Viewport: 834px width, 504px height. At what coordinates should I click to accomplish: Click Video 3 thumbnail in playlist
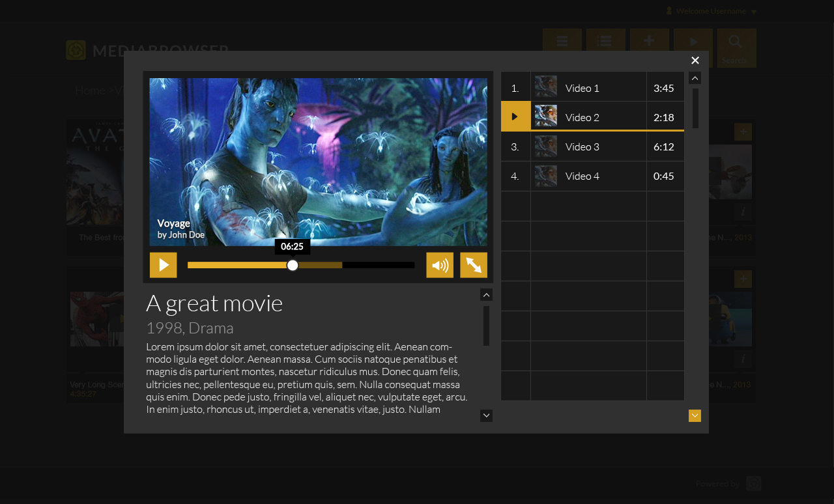tap(546, 147)
